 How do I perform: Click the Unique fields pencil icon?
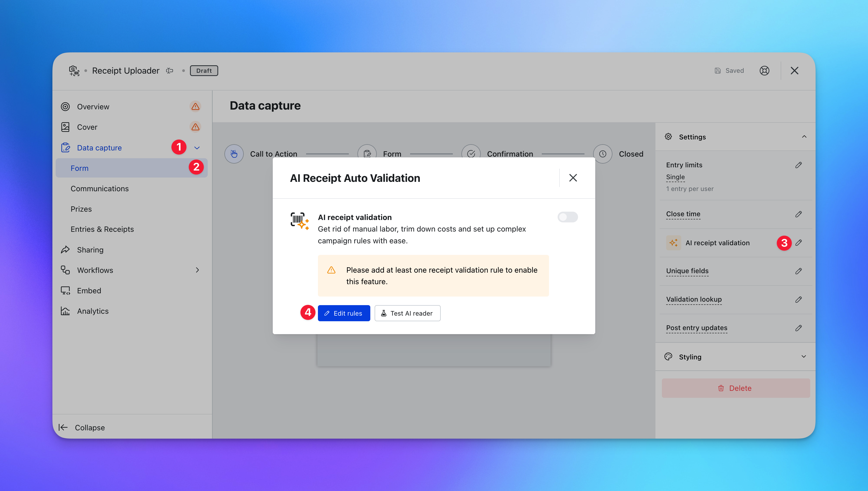click(798, 271)
